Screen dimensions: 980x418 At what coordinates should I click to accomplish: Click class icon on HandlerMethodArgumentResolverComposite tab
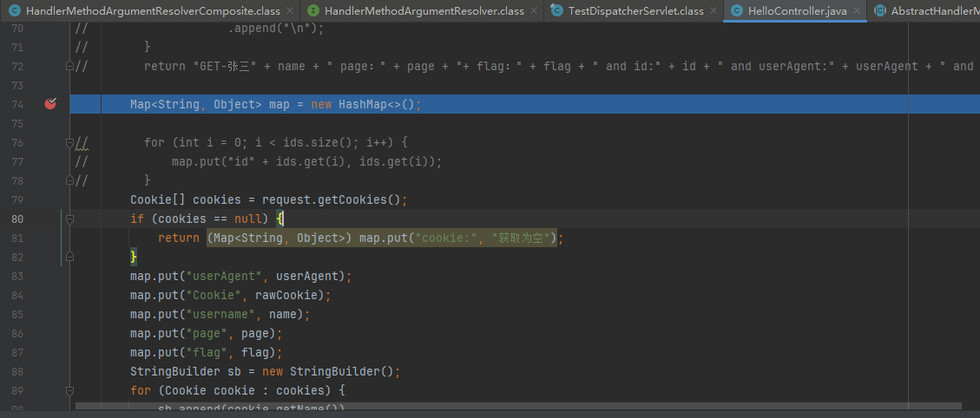(x=15, y=10)
